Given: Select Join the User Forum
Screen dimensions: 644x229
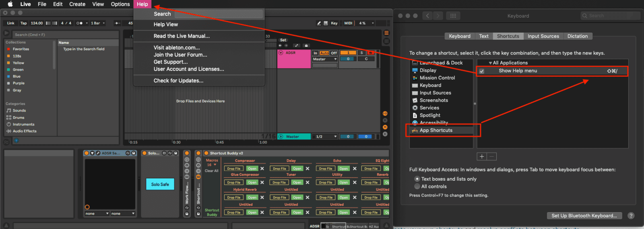Looking at the screenshot, I should coord(180,55).
